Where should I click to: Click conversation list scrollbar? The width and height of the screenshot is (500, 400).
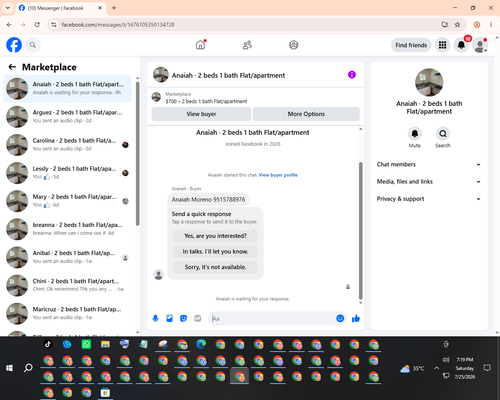pos(137,153)
